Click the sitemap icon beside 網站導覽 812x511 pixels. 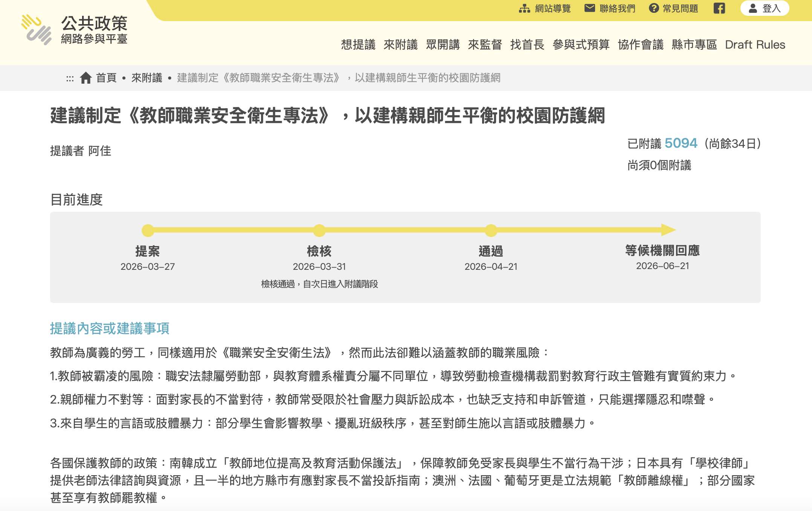pyautogui.click(x=524, y=8)
